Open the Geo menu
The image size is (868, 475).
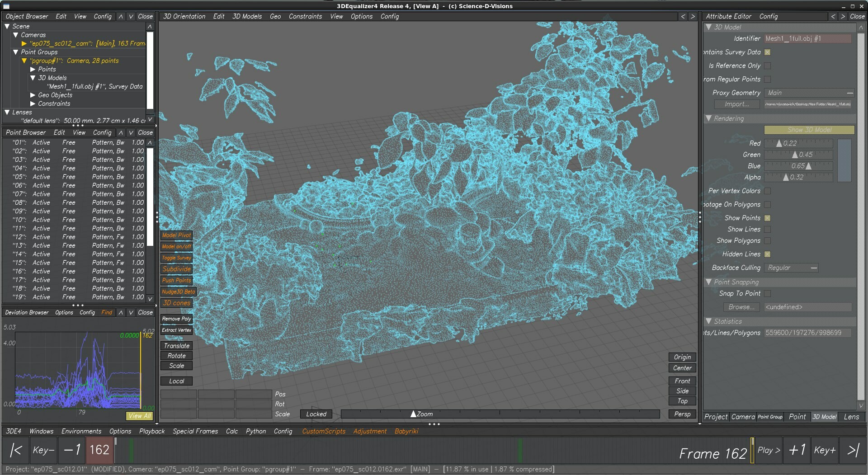[x=275, y=16]
